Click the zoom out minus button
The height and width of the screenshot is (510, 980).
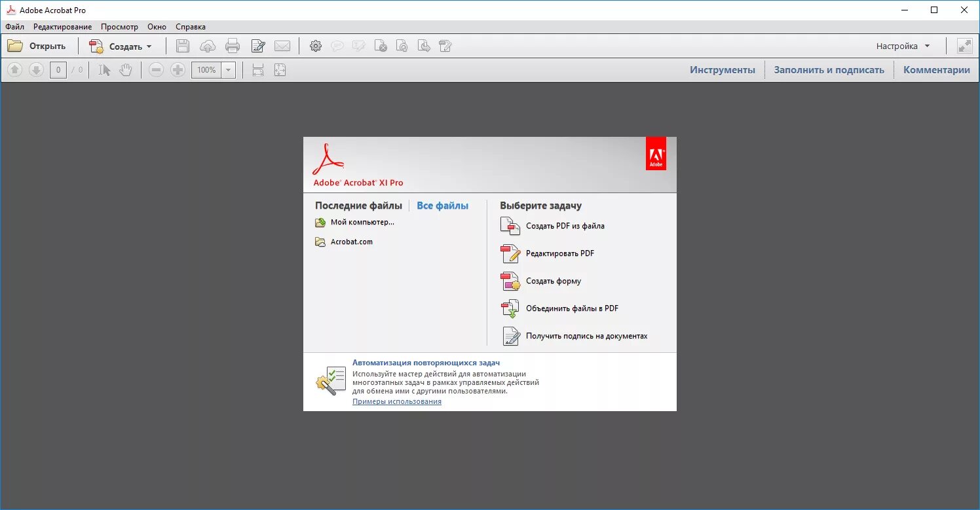pos(156,70)
